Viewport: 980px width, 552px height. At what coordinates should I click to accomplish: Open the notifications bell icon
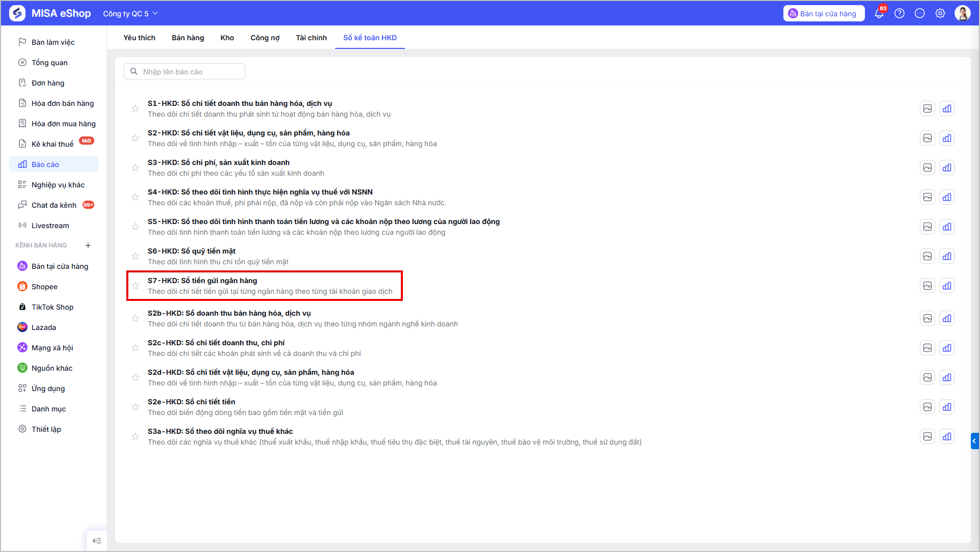tap(879, 14)
